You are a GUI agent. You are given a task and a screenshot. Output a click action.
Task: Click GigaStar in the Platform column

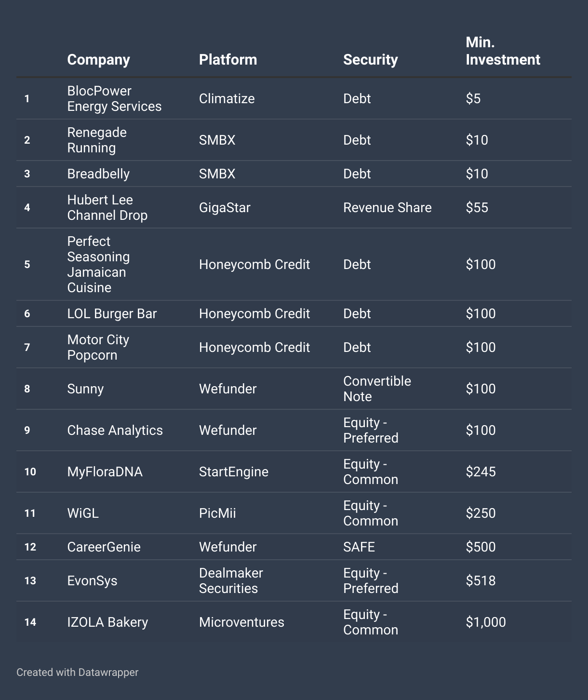pos(225,208)
